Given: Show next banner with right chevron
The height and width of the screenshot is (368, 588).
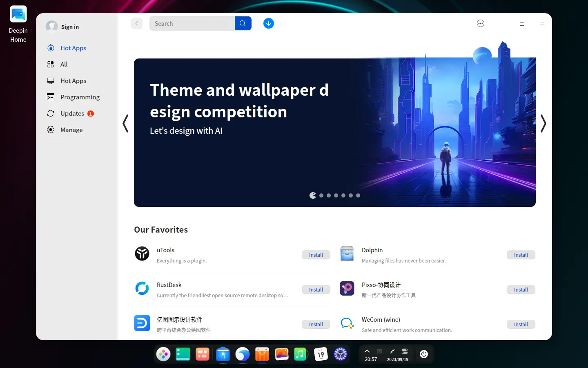Looking at the screenshot, I should coord(543,123).
